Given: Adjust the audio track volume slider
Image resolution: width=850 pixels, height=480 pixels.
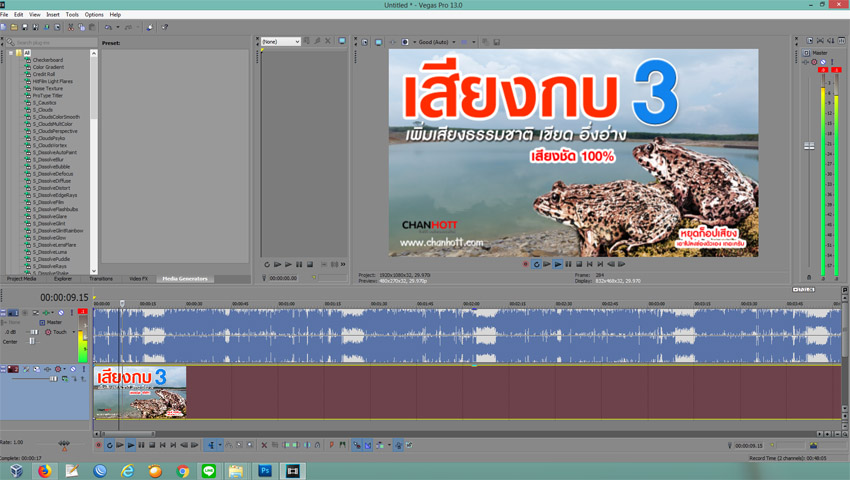Looking at the screenshot, I should tap(33, 332).
